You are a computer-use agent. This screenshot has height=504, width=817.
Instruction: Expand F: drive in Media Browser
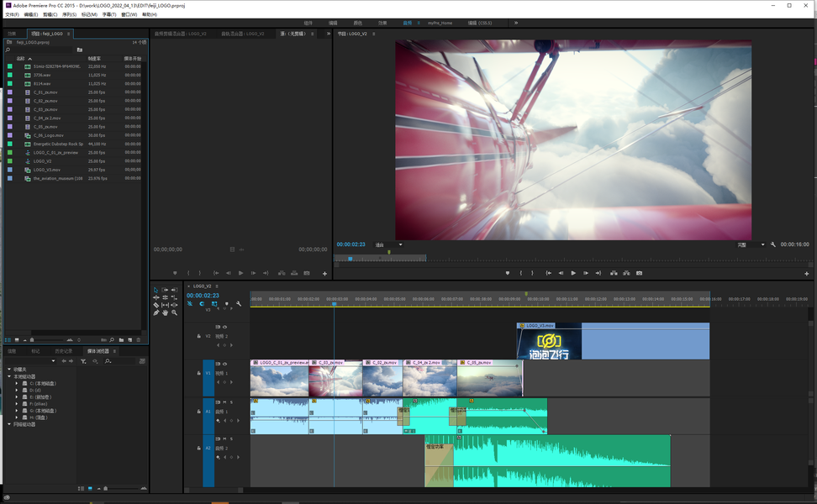tap(17, 403)
